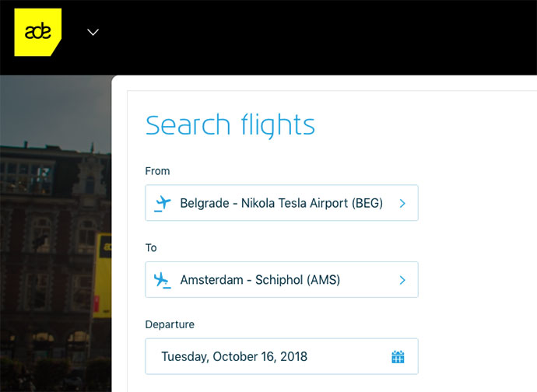
Task: Select the Amsterdam - Schiphol (AMS) text
Action: click(260, 280)
